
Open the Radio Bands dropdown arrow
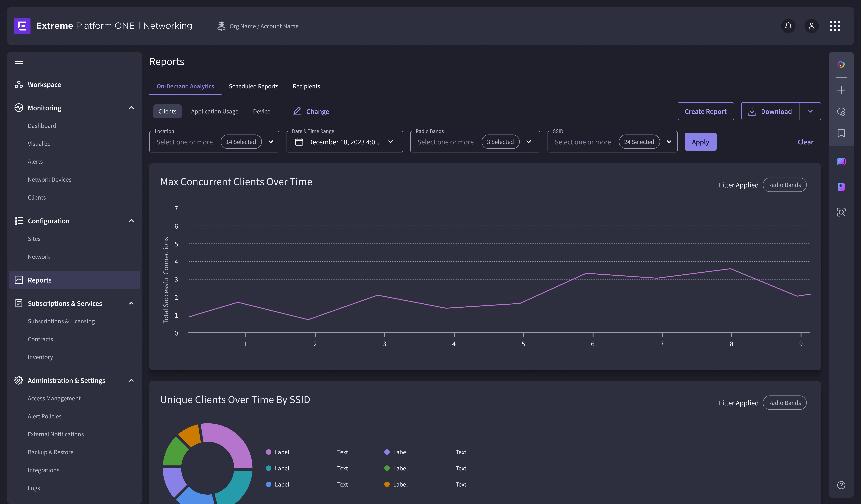click(529, 142)
